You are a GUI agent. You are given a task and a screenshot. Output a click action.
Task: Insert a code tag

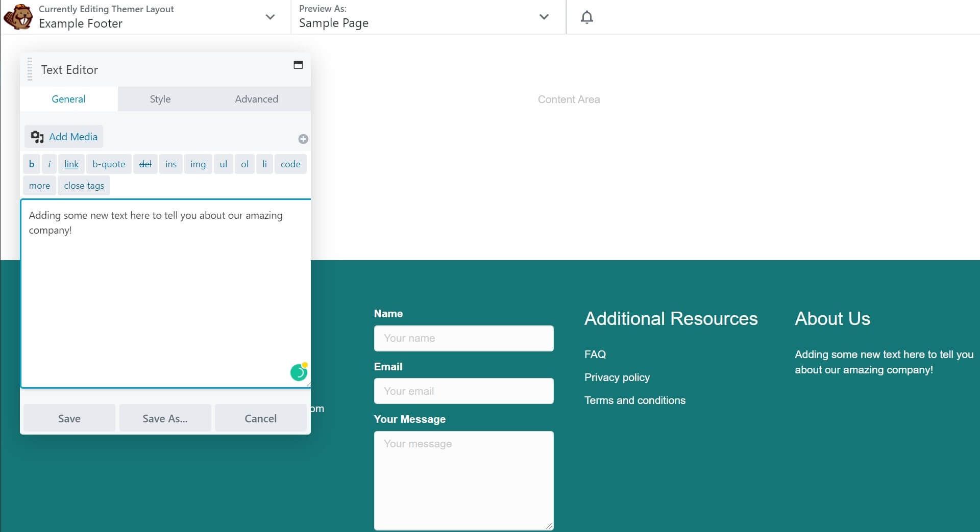coord(290,164)
